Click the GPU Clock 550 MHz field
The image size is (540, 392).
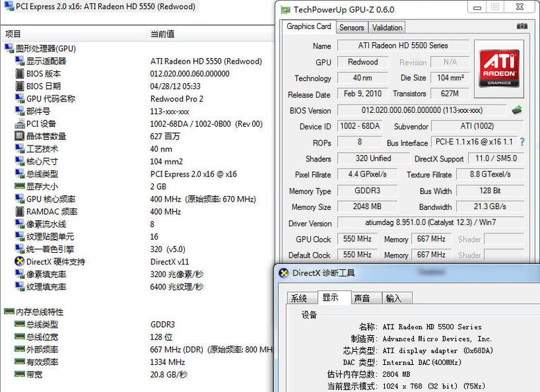pyautogui.click(x=357, y=239)
